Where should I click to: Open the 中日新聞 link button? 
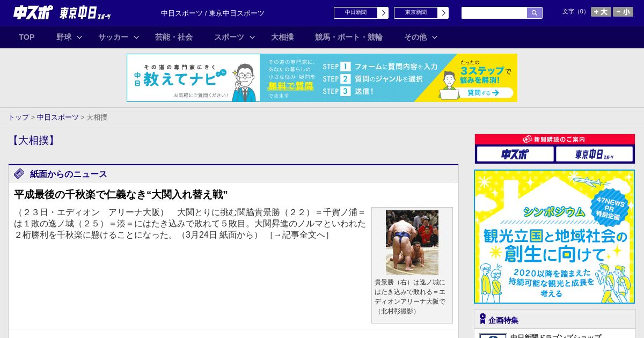[356, 13]
